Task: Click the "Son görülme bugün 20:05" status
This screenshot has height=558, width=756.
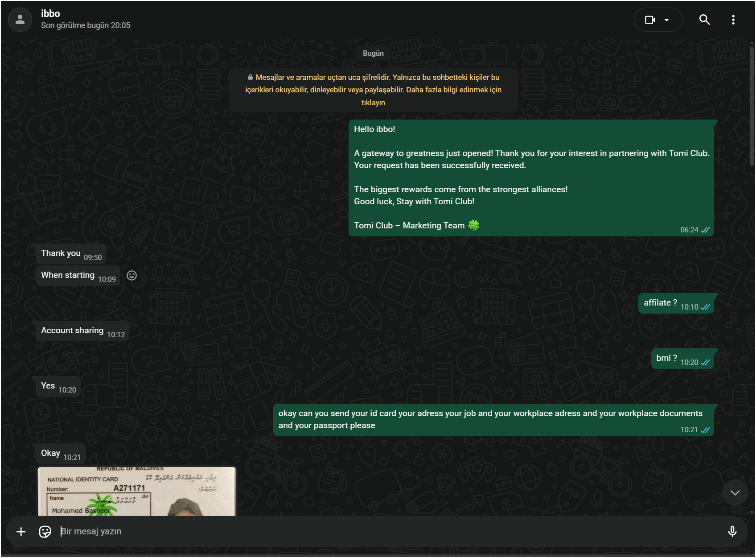Action: click(x=86, y=25)
